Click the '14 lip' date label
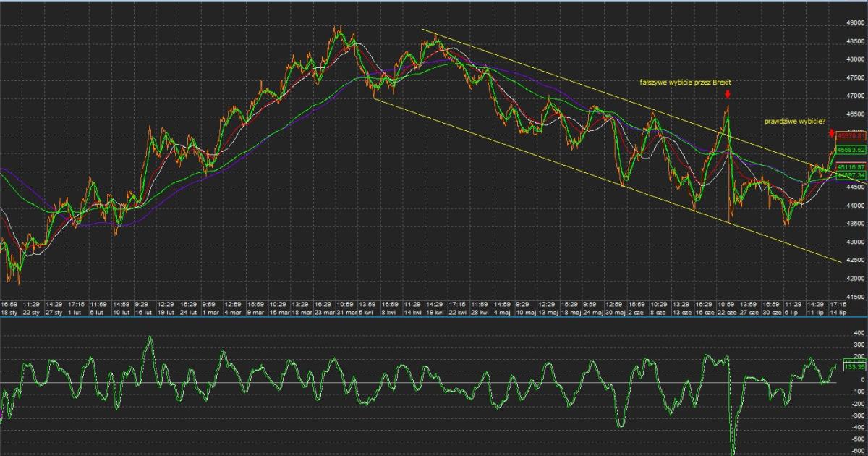The width and height of the screenshot is (868, 456). click(x=839, y=312)
